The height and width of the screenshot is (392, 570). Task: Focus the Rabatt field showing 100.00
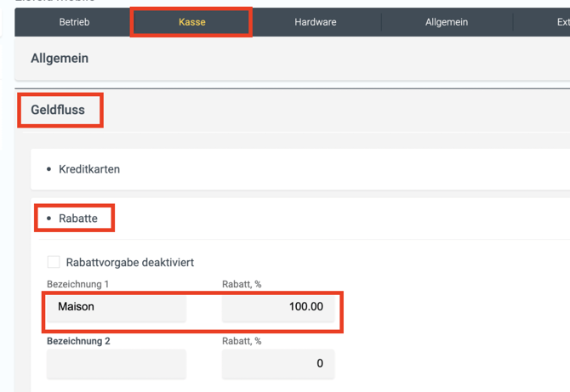pos(278,307)
